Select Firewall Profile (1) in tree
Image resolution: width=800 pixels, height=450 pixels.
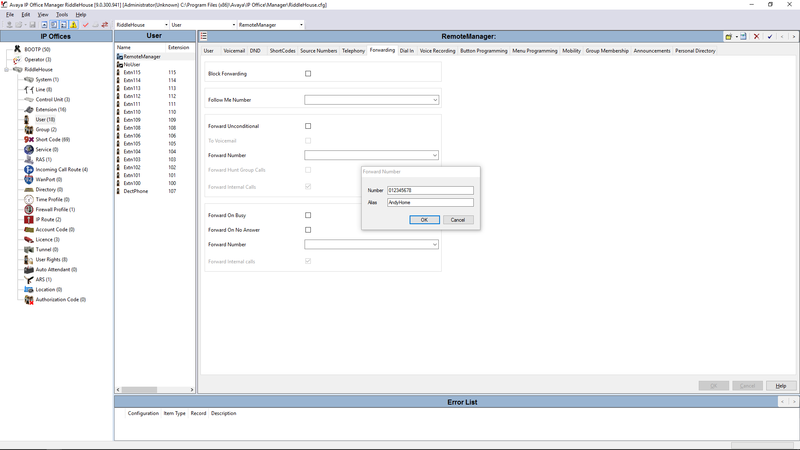[x=55, y=209]
